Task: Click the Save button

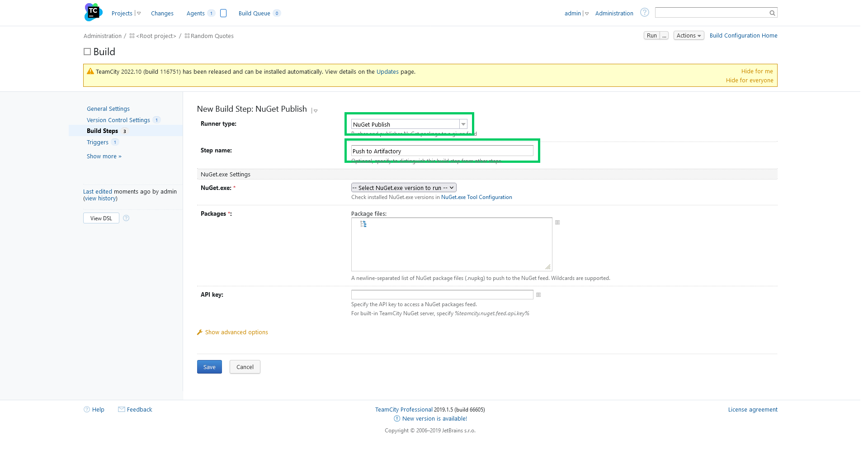Action: [209, 367]
